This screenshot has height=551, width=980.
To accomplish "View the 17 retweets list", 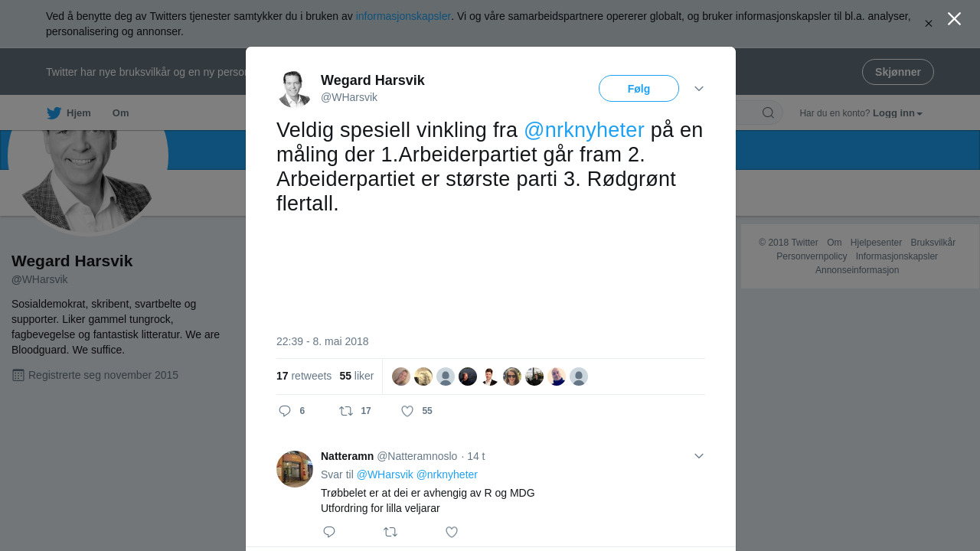I will 304,376.
